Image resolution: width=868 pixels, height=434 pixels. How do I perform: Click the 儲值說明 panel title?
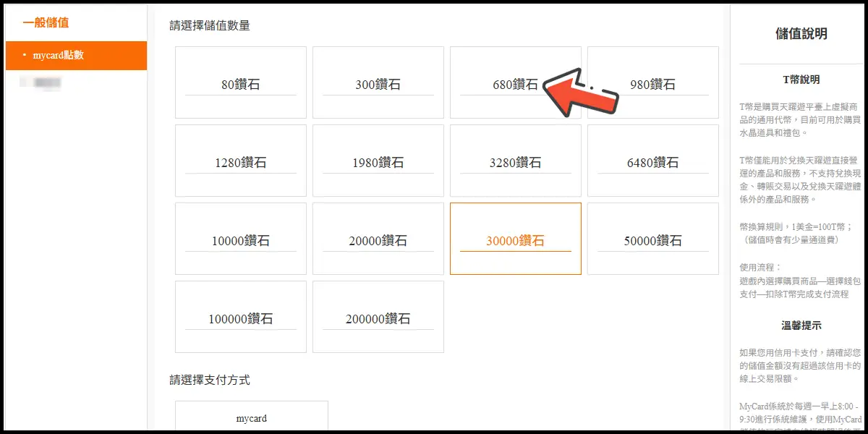[801, 34]
